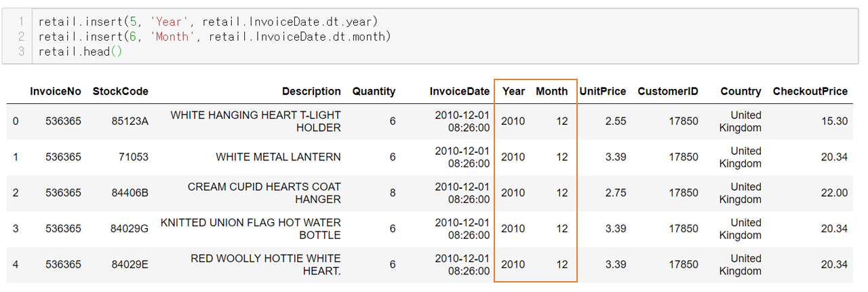
Task: Select the Month column header
Action: 552,91
